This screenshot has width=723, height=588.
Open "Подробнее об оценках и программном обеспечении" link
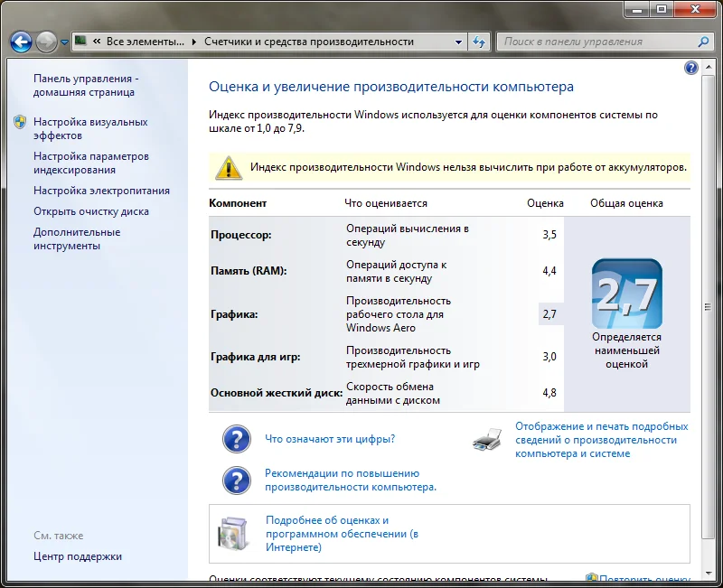pyautogui.click(x=342, y=534)
